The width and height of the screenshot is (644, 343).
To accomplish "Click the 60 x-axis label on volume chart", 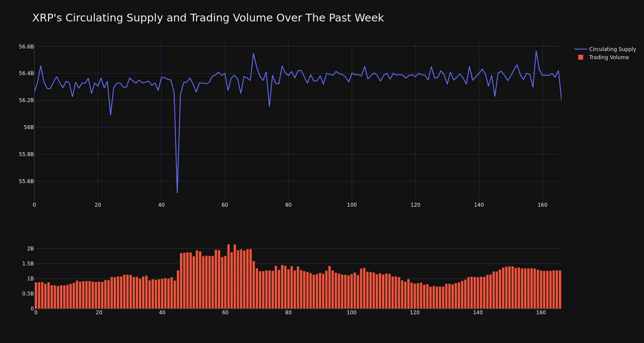I will pyautogui.click(x=225, y=313).
